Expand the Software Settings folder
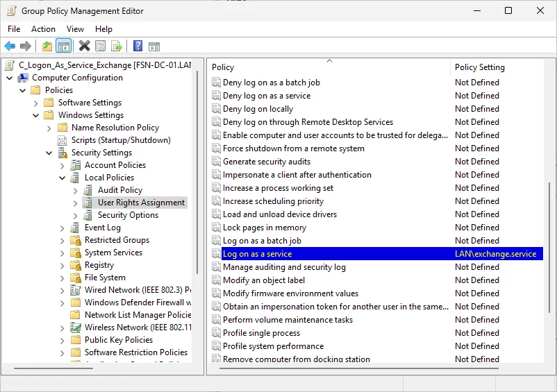557x392 pixels. tap(36, 103)
